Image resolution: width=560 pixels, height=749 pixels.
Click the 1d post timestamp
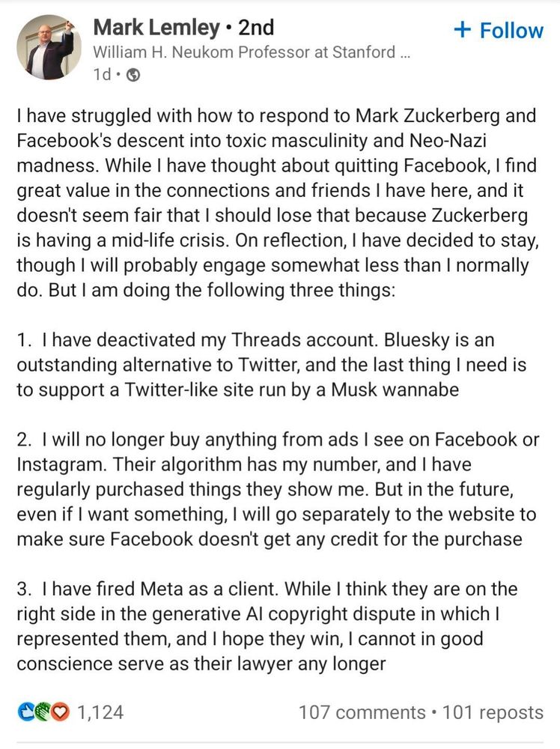(x=102, y=74)
